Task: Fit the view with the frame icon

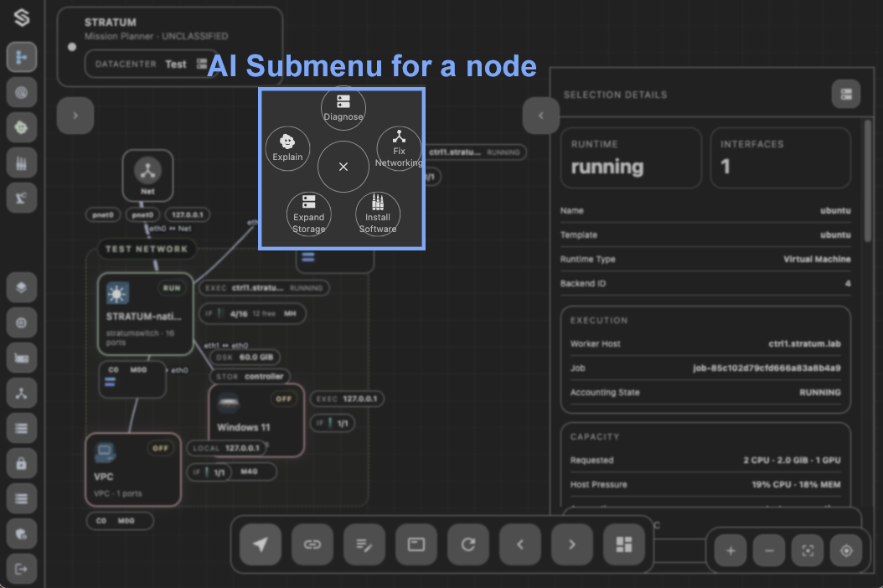Action: pos(808,551)
